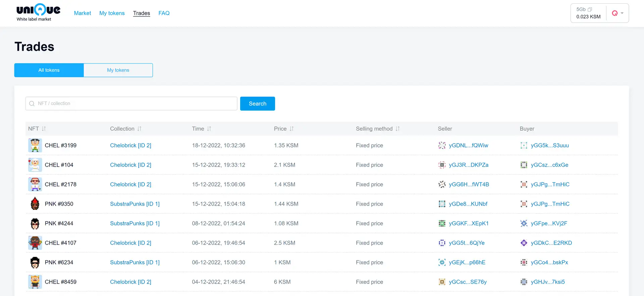Click the identicon for buyer yGDkC...E2RKD
The width and height of the screenshot is (644, 296).
coord(524,243)
